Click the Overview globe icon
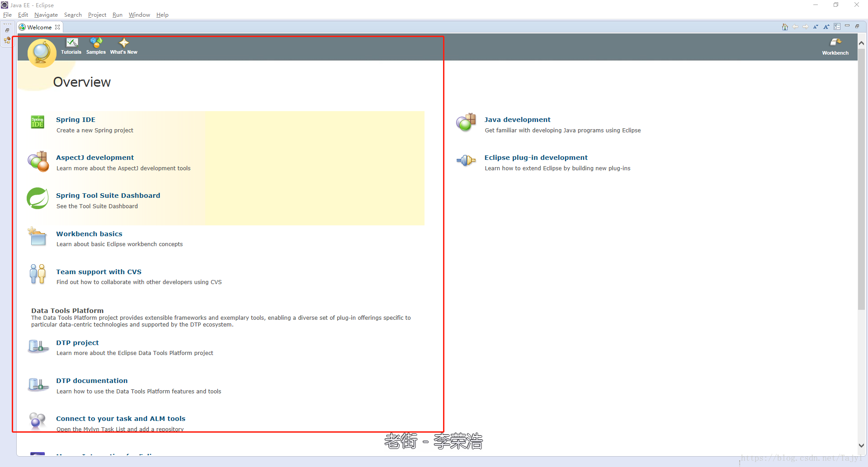This screenshot has height=467, width=868. pyautogui.click(x=42, y=53)
